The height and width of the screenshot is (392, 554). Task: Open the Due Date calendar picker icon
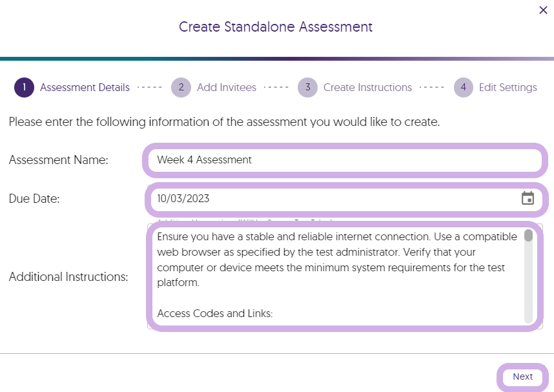528,198
